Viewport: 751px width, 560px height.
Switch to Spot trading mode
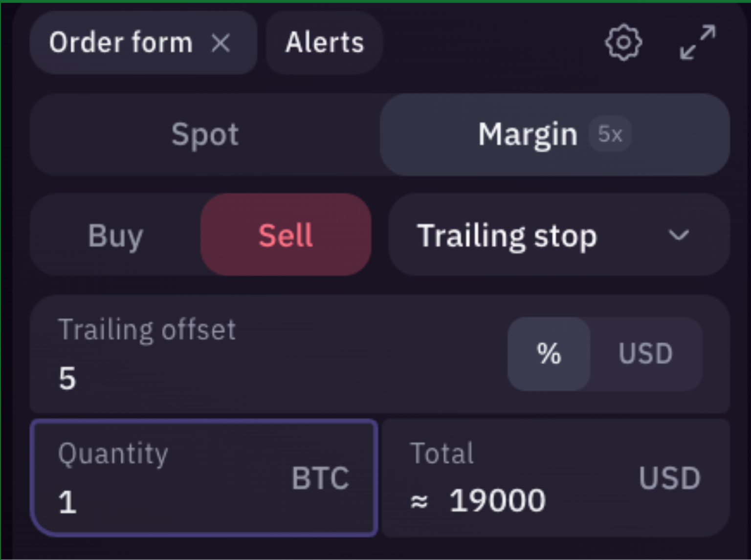point(204,134)
